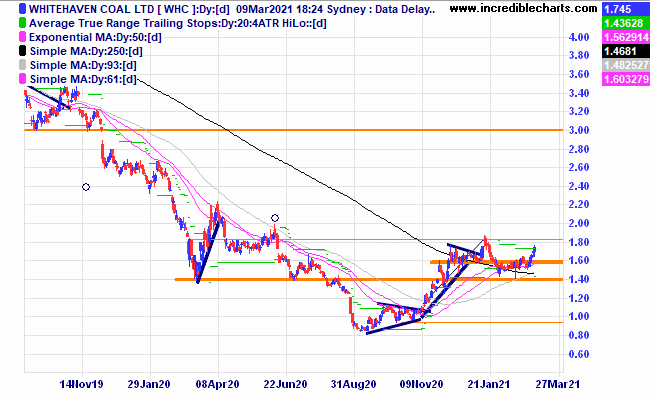The width and height of the screenshot is (651, 395).
Task: Click the 27Mar21 date axis label
Action: [557, 384]
